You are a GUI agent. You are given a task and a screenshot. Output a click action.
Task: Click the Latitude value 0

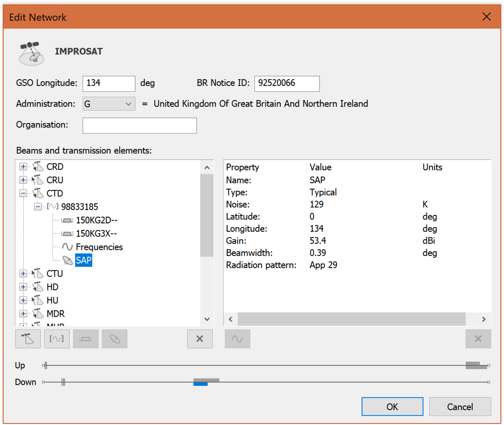(x=312, y=216)
